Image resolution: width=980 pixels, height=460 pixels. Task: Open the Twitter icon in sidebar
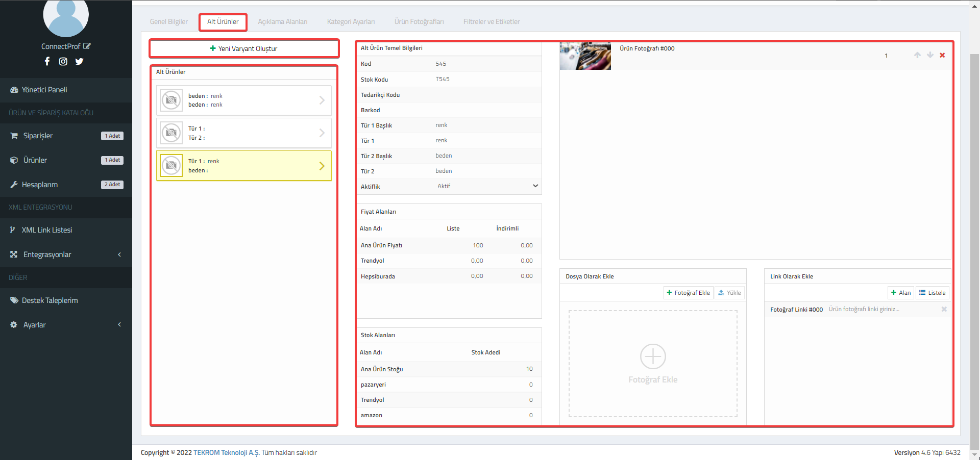[x=79, y=61]
